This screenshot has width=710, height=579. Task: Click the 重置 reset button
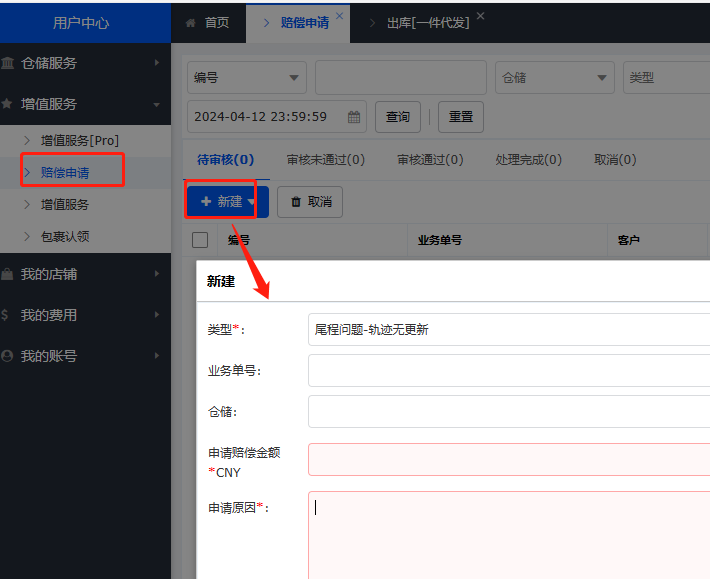click(x=461, y=117)
